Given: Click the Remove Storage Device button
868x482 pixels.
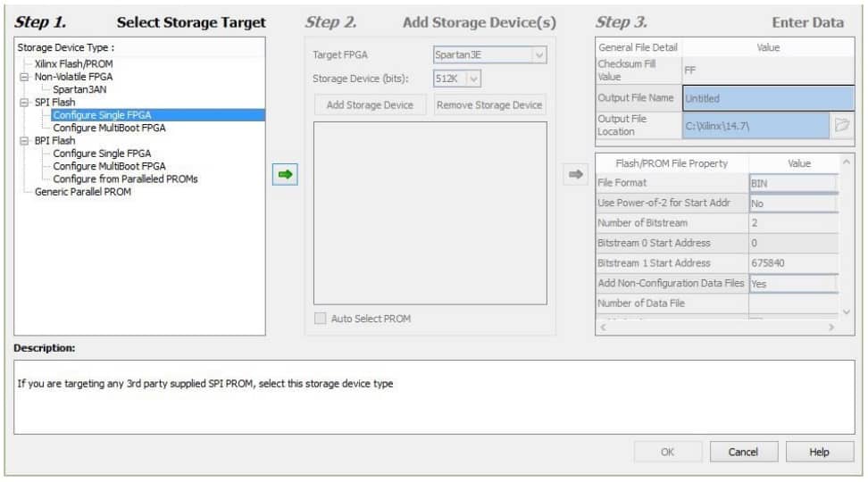Looking at the screenshot, I should [489, 105].
